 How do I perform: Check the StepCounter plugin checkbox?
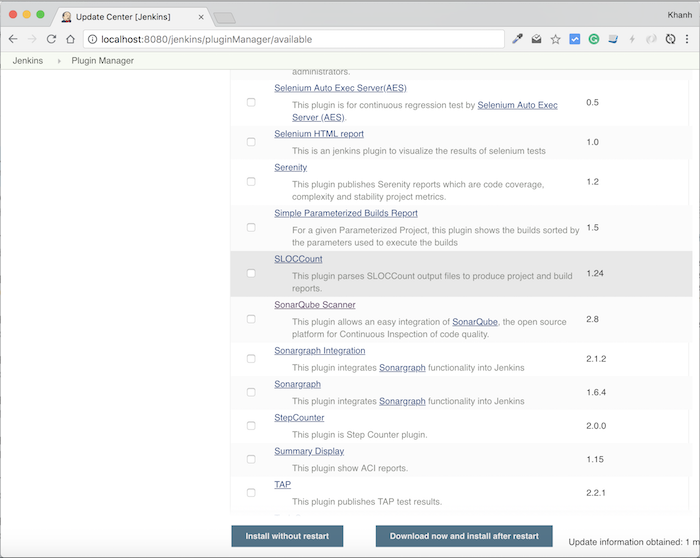click(x=251, y=426)
